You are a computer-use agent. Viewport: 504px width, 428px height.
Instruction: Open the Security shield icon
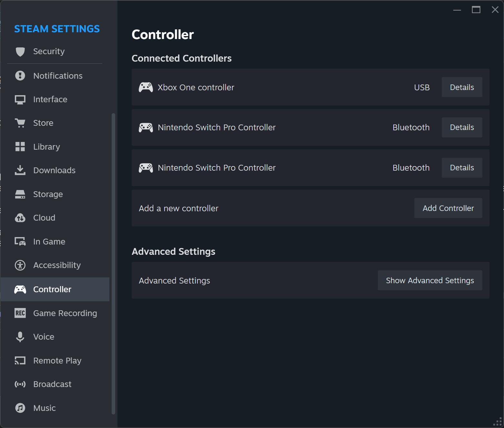click(20, 52)
